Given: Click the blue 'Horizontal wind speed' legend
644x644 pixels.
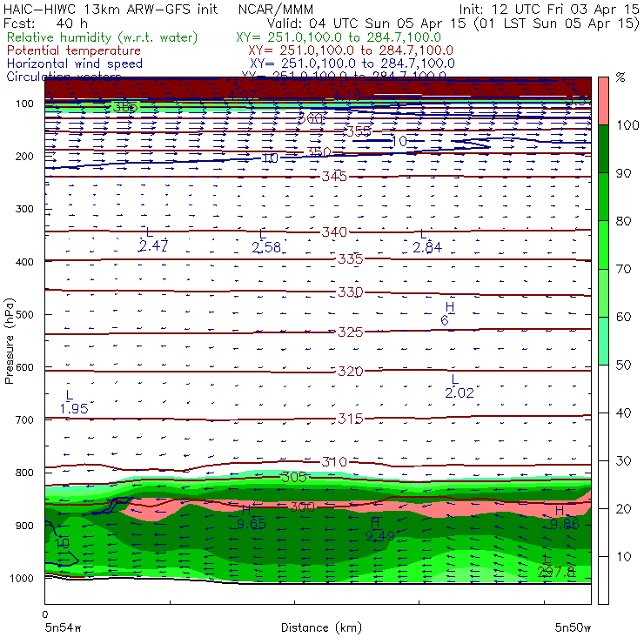Looking at the screenshot, I should coord(75,64).
